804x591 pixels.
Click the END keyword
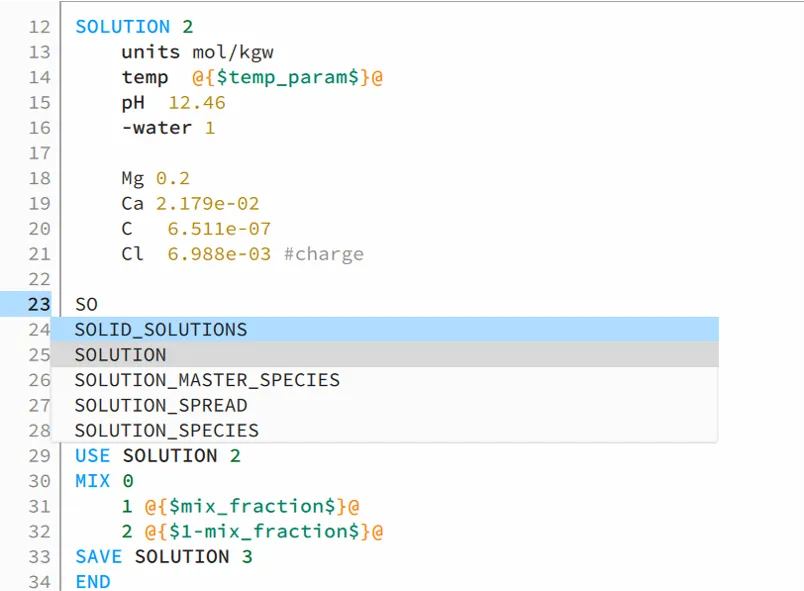pyautogui.click(x=93, y=582)
